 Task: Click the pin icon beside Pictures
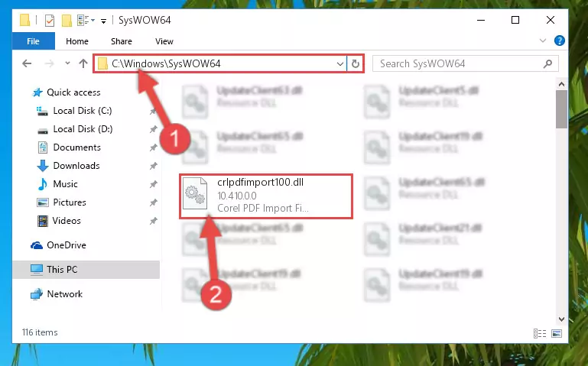tap(153, 202)
